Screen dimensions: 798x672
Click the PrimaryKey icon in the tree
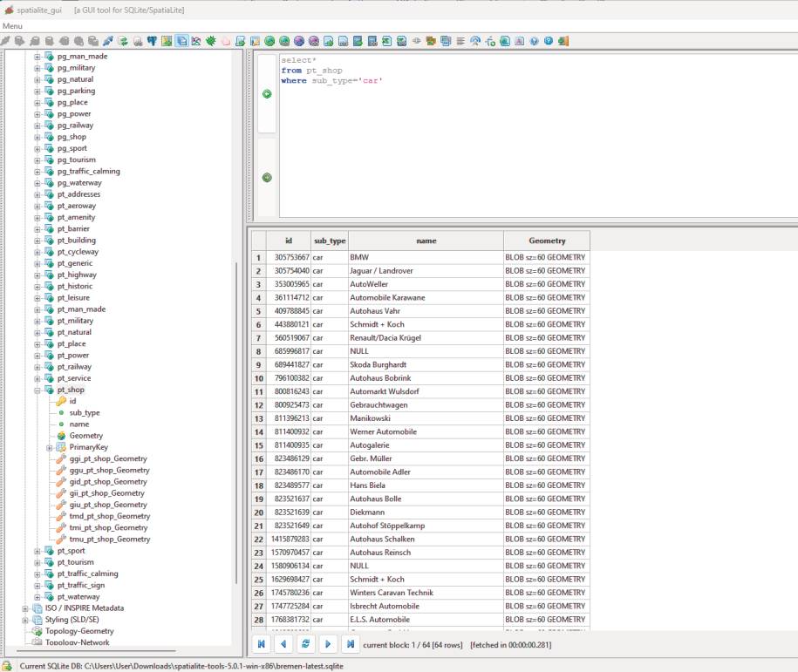(62, 447)
